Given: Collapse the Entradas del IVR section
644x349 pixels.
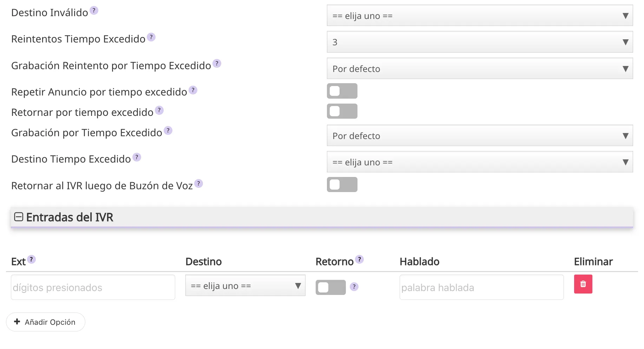Looking at the screenshot, I should coord(18,217).
